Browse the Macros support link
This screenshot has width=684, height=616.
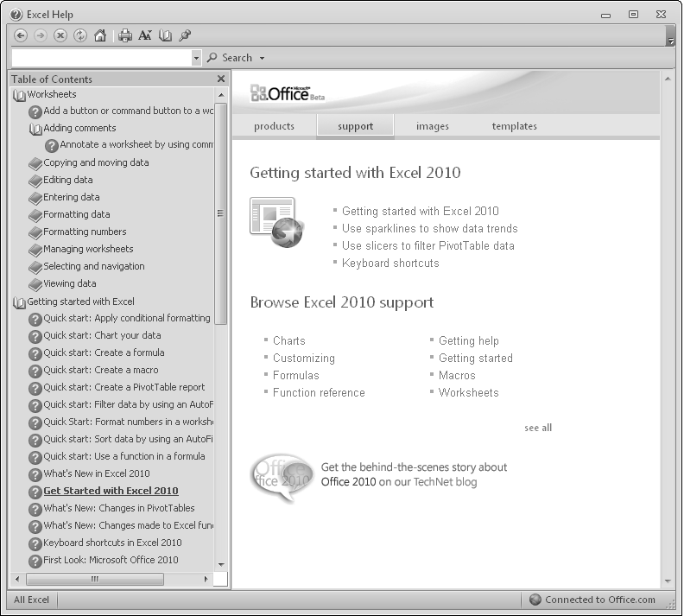pyautogui.click(x=457, y=375)
